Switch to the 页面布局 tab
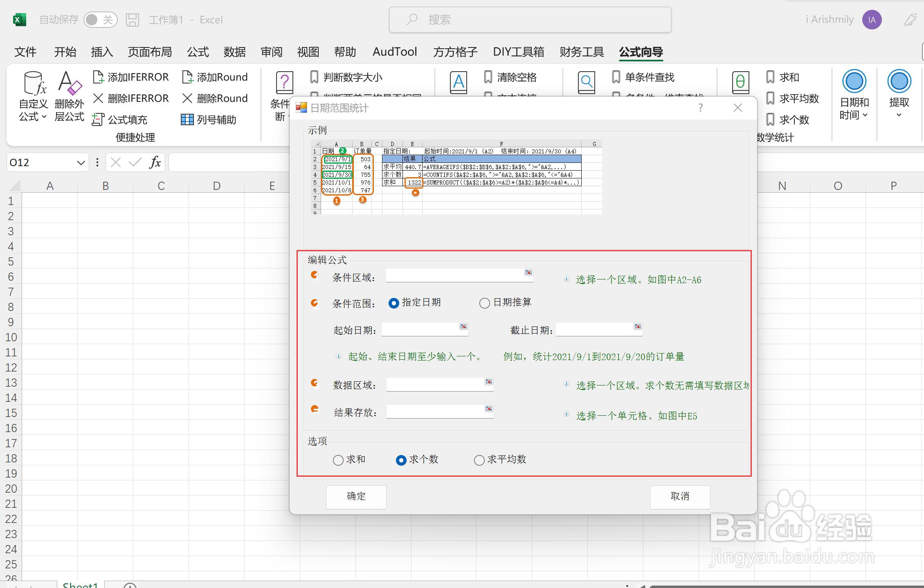The height and width of the screenshot is (588, 924). [150, 52]
